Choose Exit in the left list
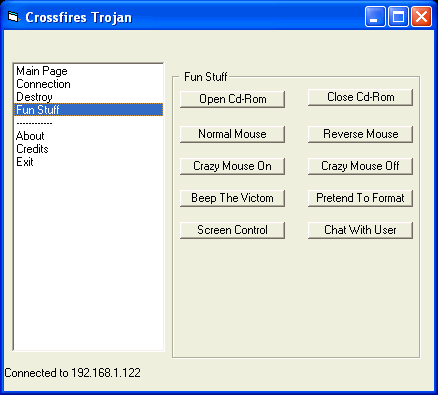 coord(88,162)
